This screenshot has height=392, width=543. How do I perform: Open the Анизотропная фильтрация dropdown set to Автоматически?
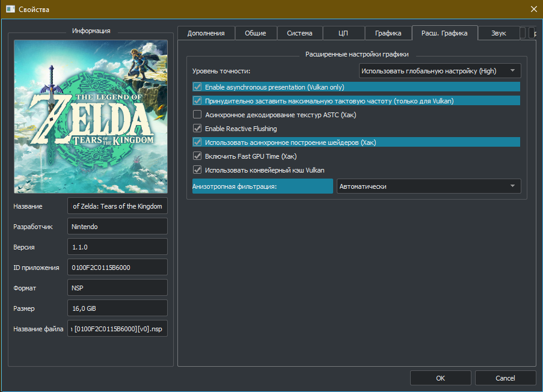(x=429, y=186)
